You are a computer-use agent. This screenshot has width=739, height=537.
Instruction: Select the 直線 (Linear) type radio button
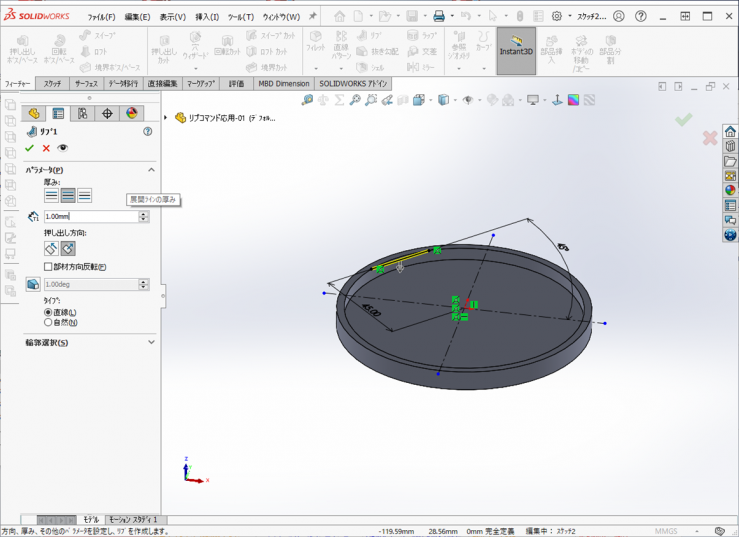point(48,312)
